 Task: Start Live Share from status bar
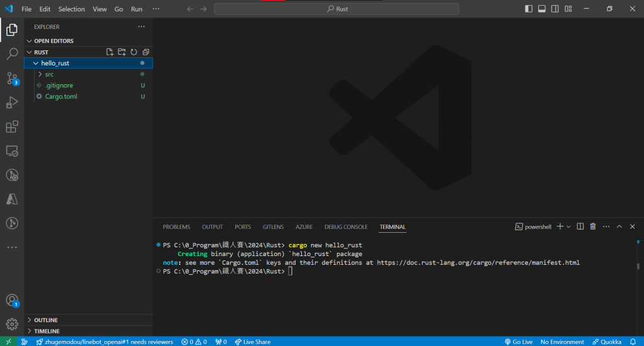coord(253,342)
